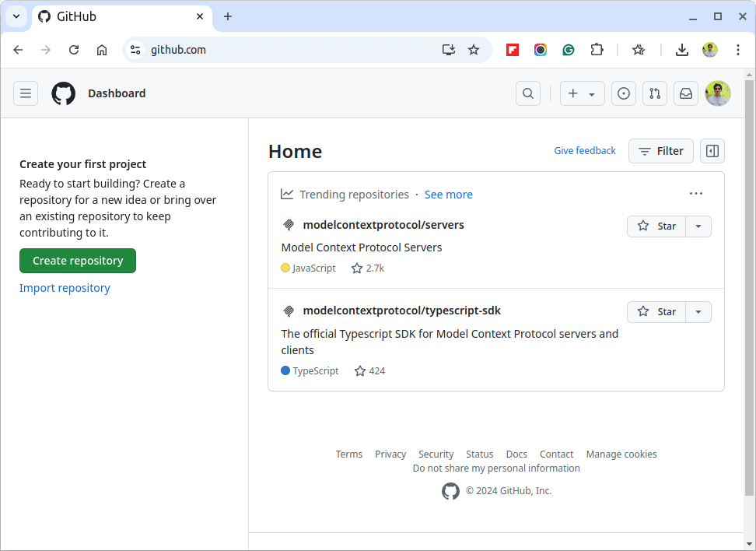The image size is (756, 551).
Task: Click the github.com address bar
Action: coord(289,50)
